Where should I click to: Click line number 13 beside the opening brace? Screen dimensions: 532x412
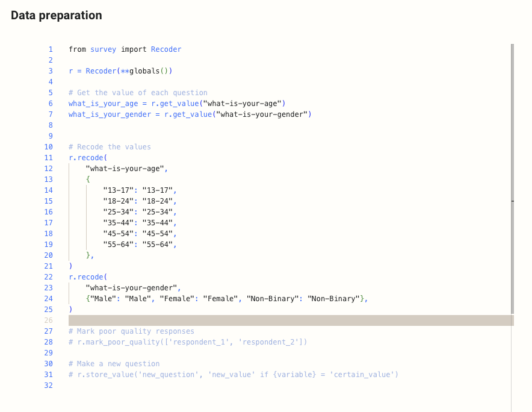[49, 179]
